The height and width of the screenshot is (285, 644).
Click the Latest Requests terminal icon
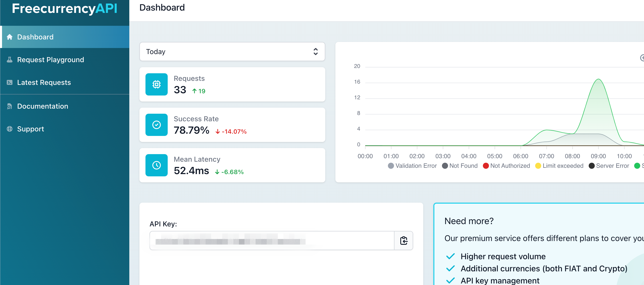[10, 82]
